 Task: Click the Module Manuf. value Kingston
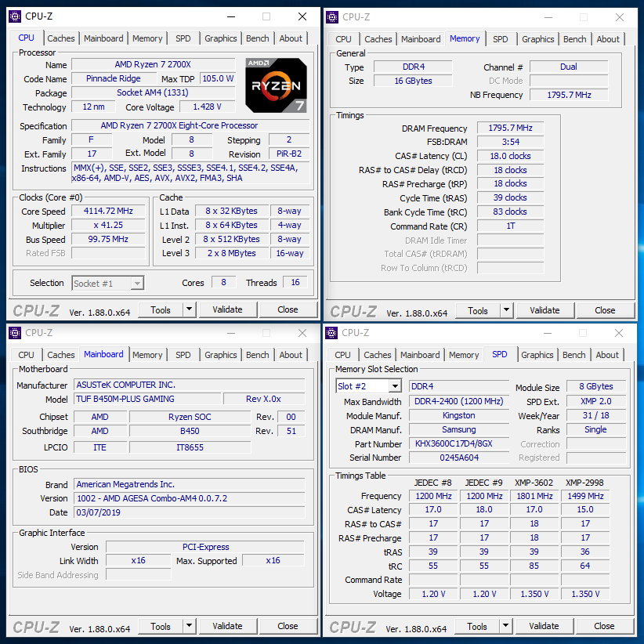click(459, 416)
